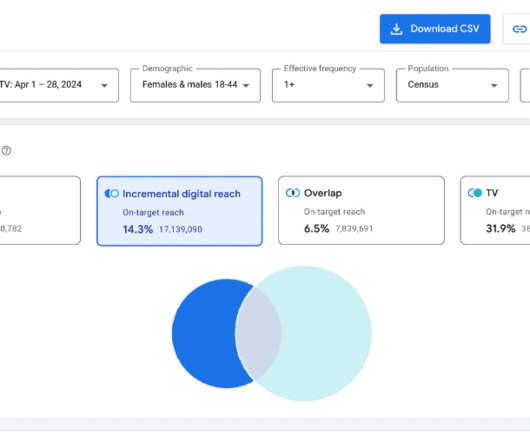Select the Overlap reach card

[x=361, y=210]
